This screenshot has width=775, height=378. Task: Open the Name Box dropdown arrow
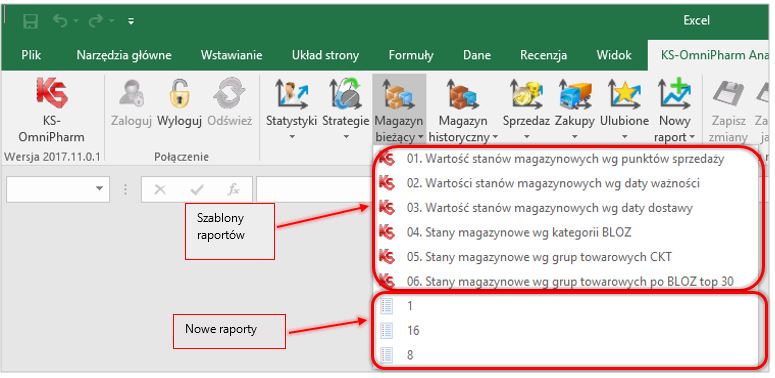(x=100, y=189)
